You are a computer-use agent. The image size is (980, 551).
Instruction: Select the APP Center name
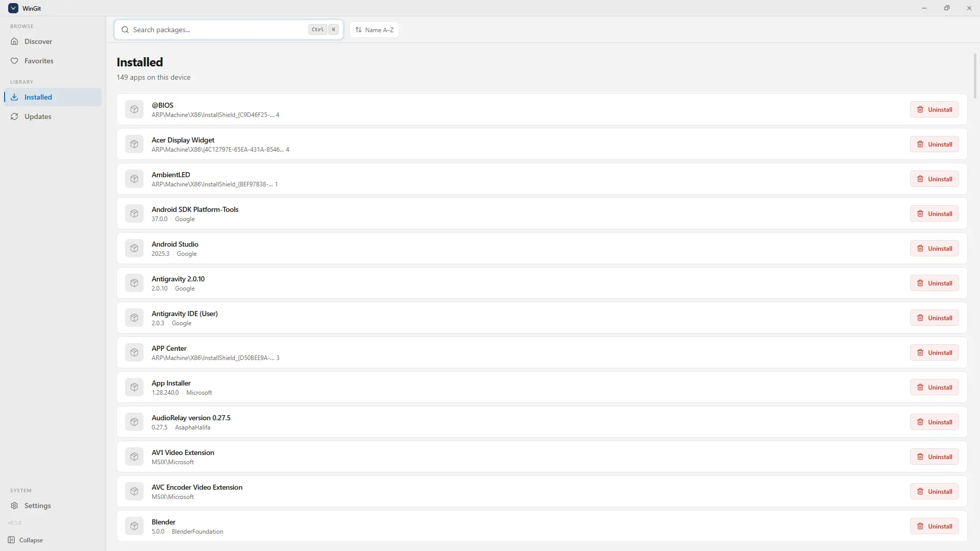pyautogui.click(x=169, y=348)
